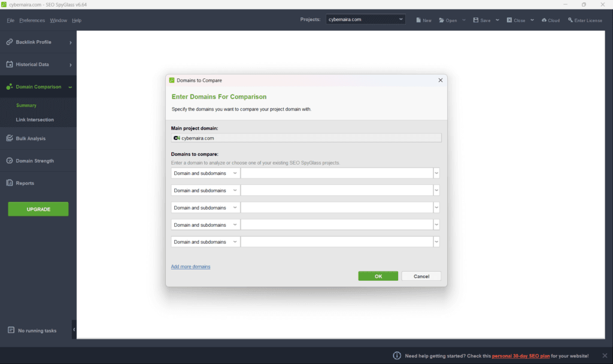613x364 pixels.
Task: Click the Reports sidebar icon
Action: point(10,183)
